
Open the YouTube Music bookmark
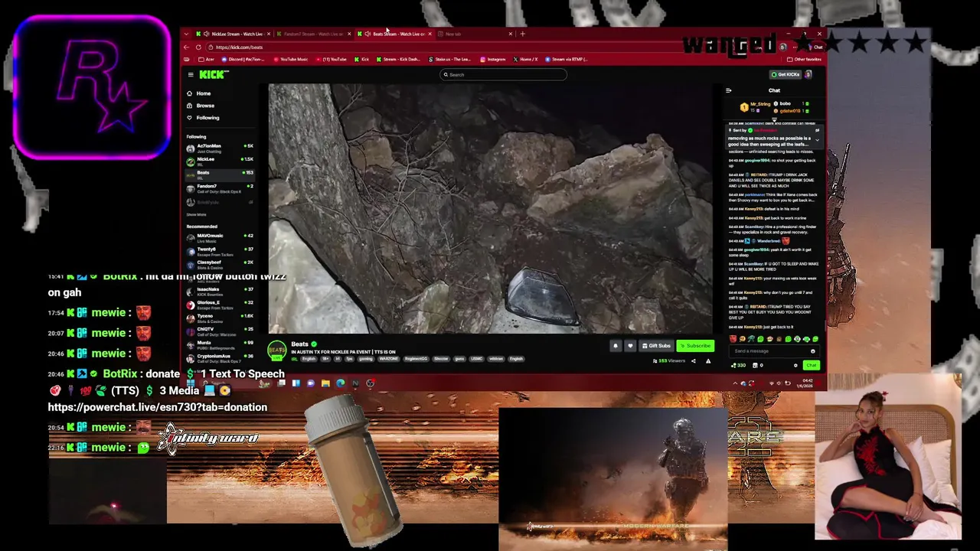290,59
